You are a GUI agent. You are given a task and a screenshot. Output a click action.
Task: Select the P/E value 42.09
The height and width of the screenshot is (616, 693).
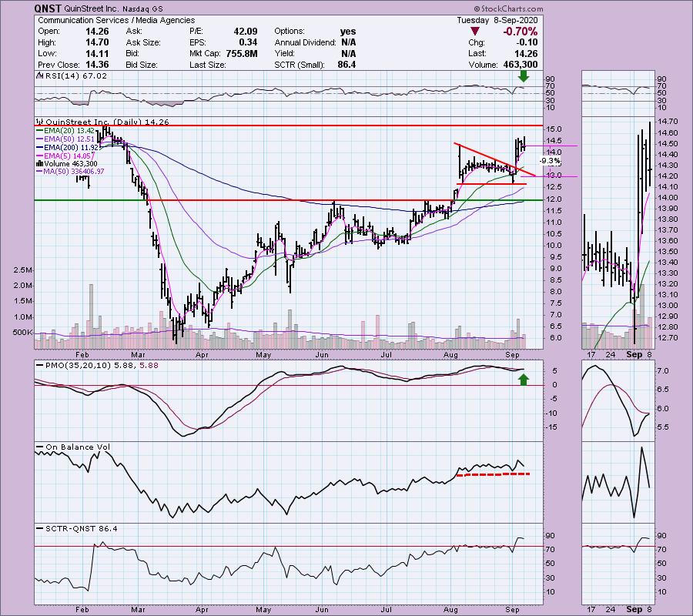click(246, 32)
